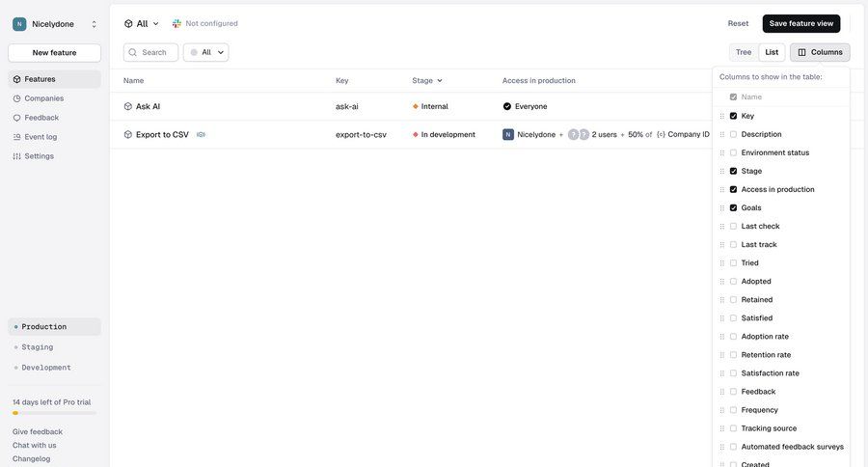
Task: Click the remote config icon after Export to CSV
Action: pos(201,135)
